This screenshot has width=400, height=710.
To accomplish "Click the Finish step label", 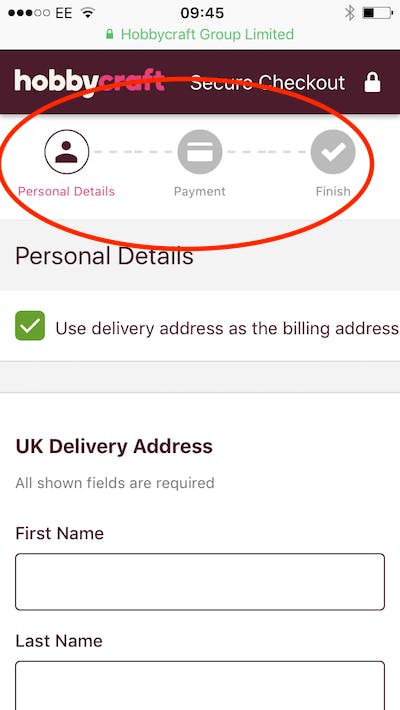I will [333, 191].
